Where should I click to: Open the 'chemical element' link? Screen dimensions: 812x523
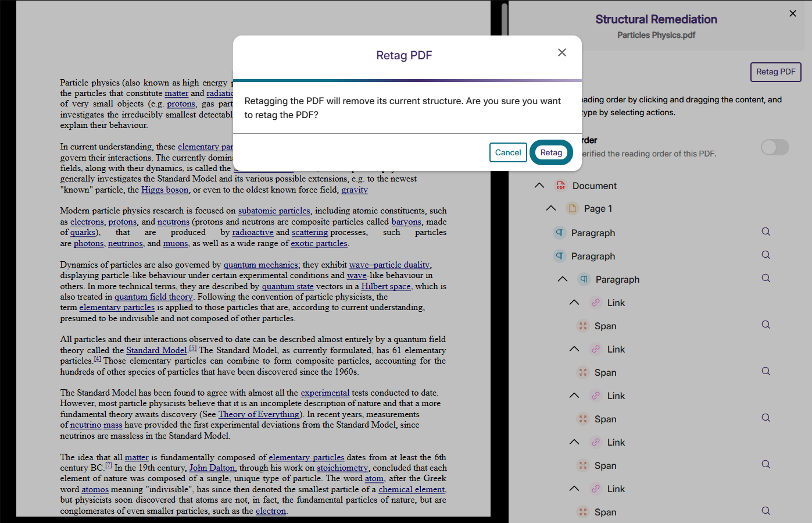coord(412,489)
